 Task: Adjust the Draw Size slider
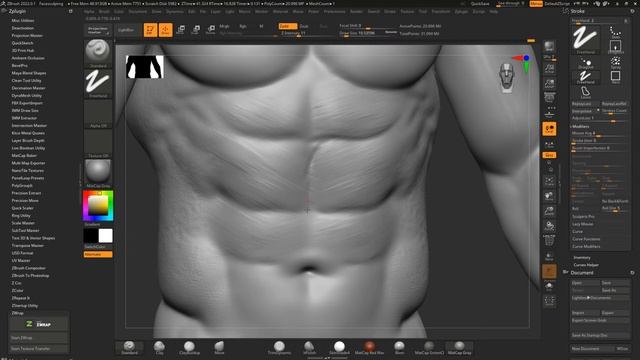[369, 33]
